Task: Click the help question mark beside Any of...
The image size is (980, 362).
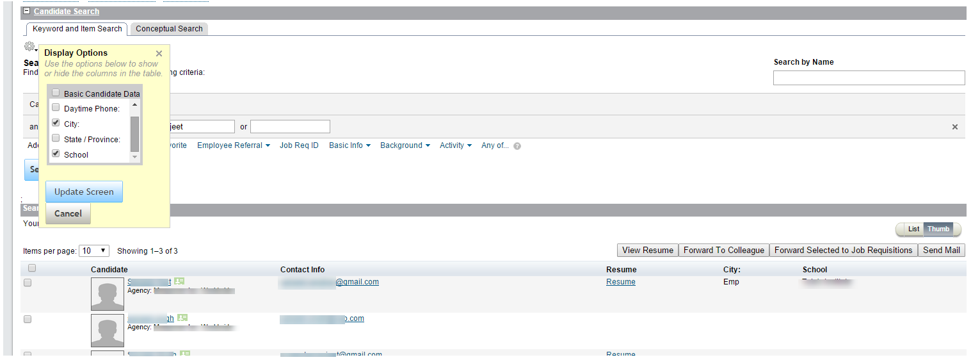Action: (x=517, y=146)
